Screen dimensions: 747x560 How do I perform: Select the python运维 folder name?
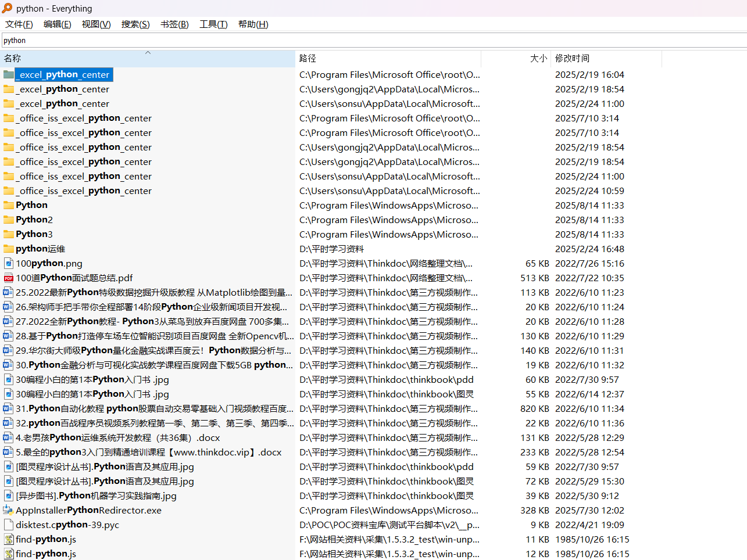click(x=40, y=249)
